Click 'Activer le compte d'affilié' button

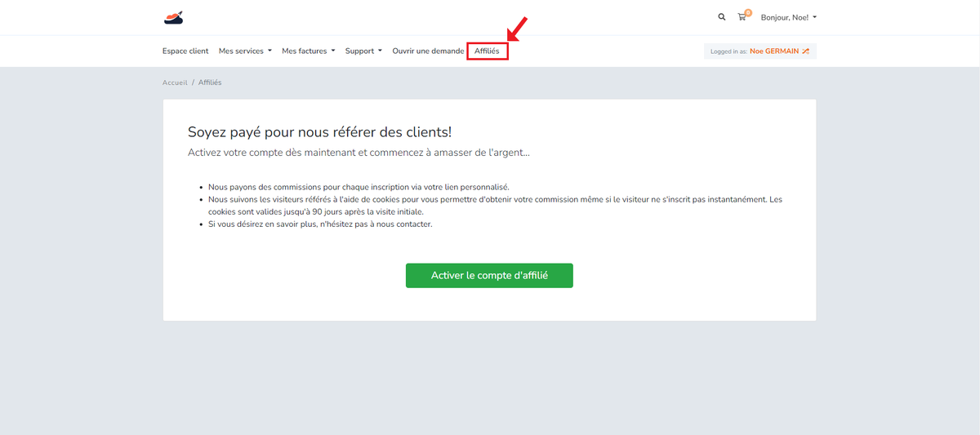(489, 276)
